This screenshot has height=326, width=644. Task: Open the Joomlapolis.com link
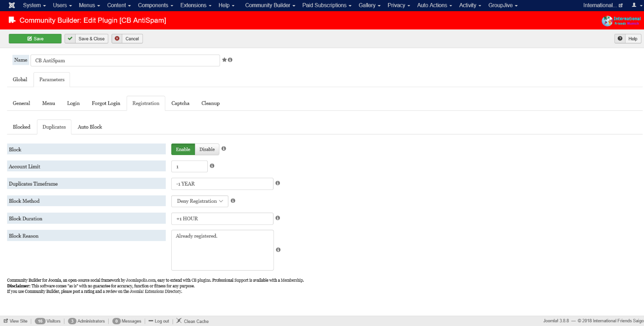[x=141, y=280]
